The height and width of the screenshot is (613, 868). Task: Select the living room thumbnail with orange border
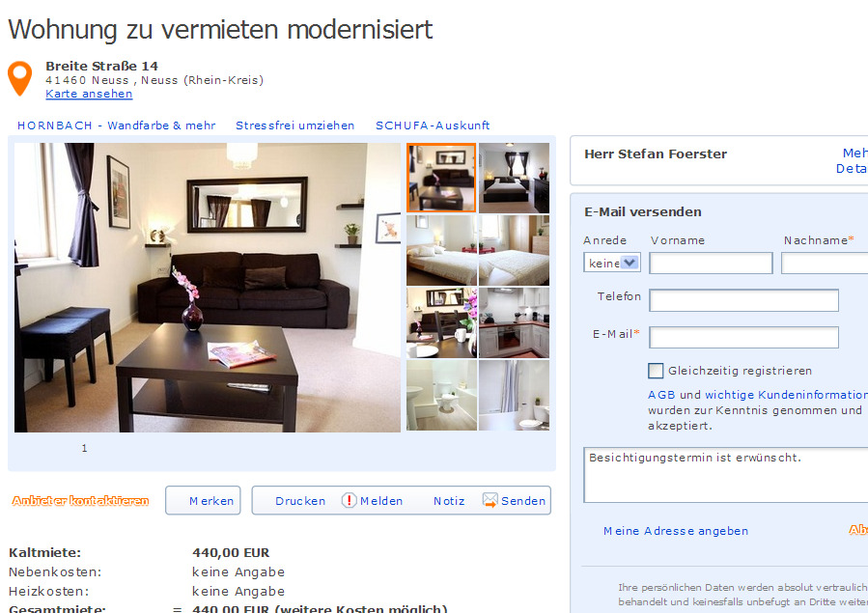(441, 178)
